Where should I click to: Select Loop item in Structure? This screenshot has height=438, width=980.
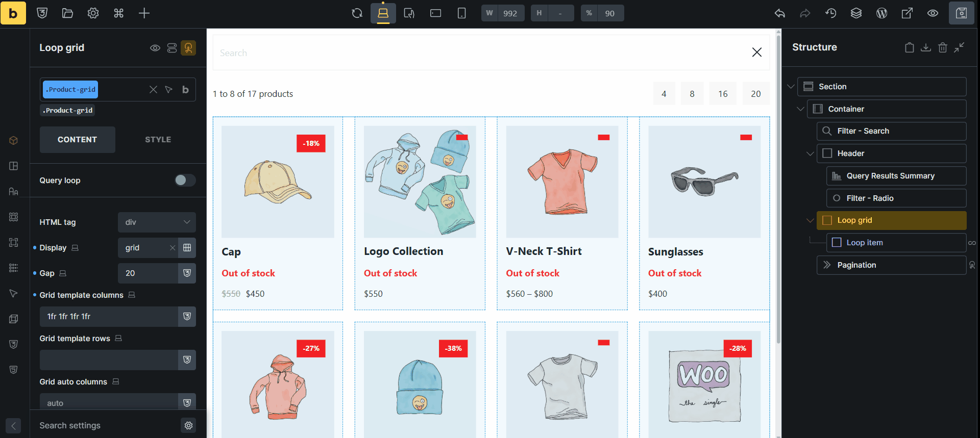pos(896,243)
